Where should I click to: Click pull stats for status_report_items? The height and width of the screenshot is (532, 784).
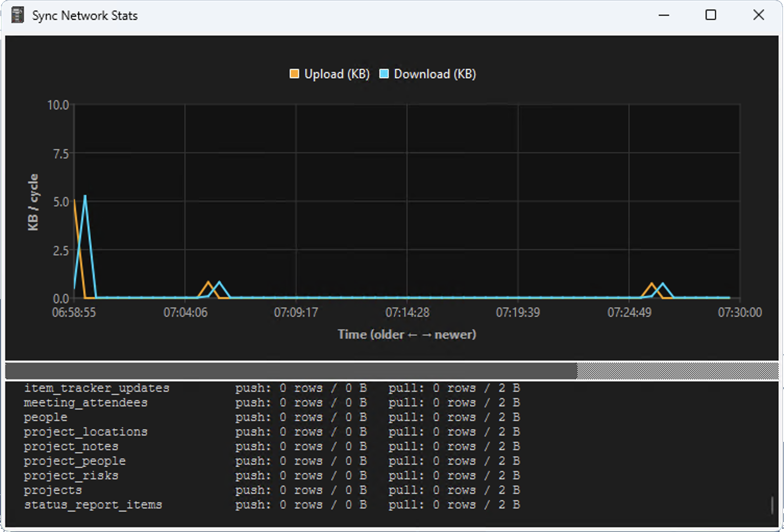tap(454, 505)
